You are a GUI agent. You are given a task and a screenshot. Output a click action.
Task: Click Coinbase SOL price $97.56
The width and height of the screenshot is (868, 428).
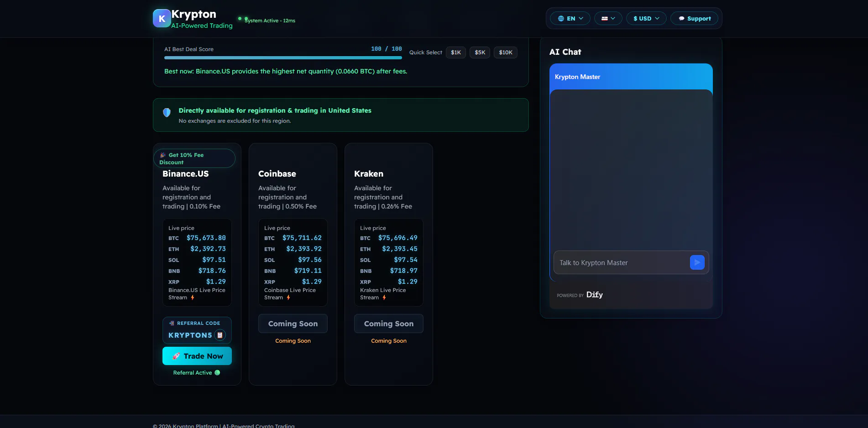point(310,260)
